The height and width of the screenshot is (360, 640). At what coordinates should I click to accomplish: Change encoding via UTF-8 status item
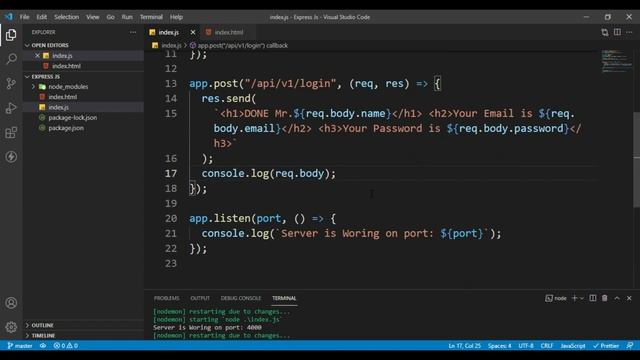click(x=526, y=346)
